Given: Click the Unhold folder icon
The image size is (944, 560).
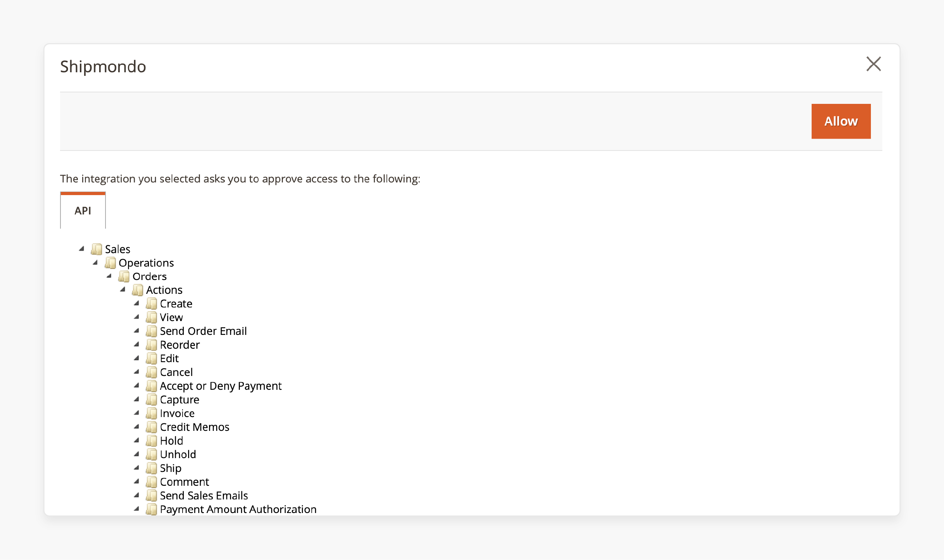Looking at the screenshot, I should [x=151, y=455].
